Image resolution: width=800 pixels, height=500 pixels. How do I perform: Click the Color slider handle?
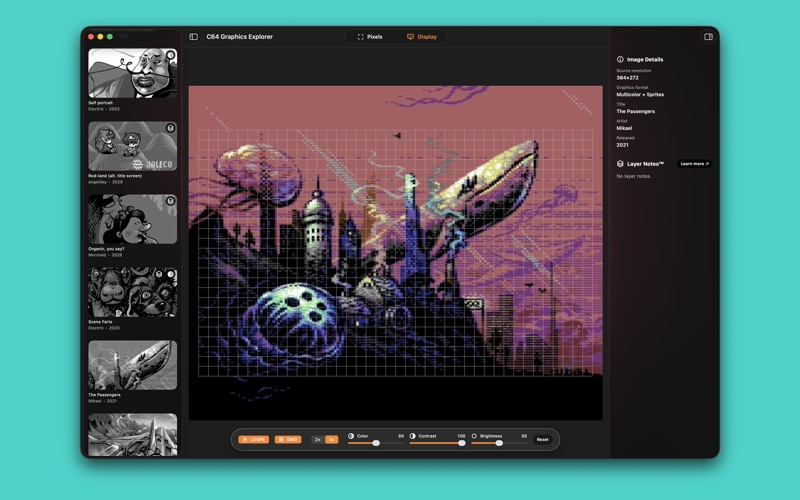pos(376,443)
